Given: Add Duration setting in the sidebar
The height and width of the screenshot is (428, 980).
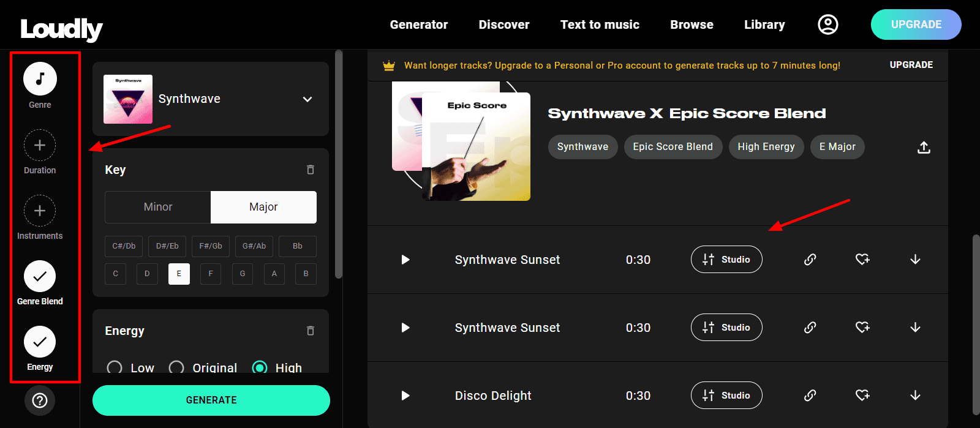Looking at the screenshot, I should (40, 145).
